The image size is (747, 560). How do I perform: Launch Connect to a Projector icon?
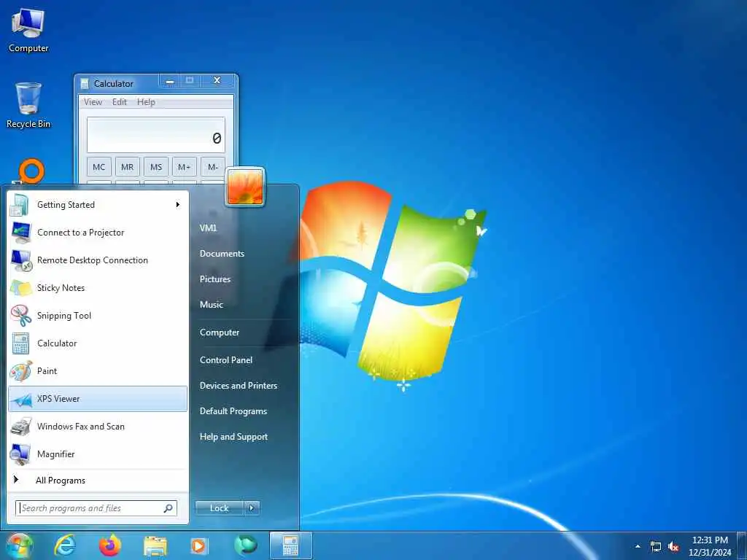tap(20, 233)
